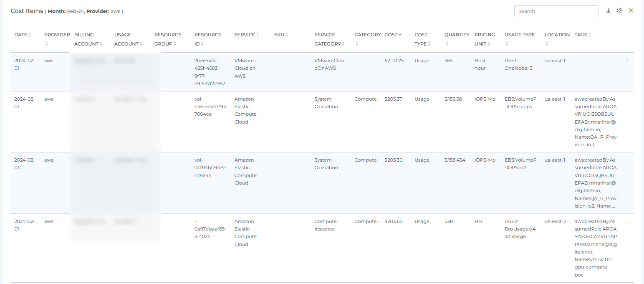
Task: Toggle Cost column sort direction
Action: pyautogui.click(x=400, y=35)
